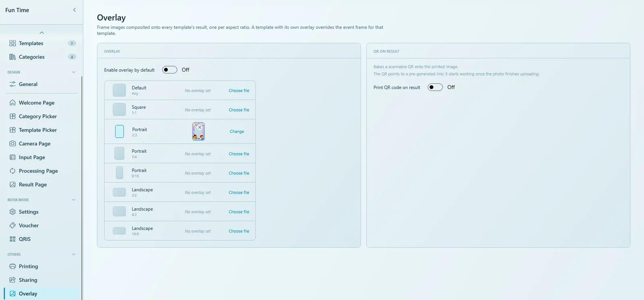Image resolution: width=644 pixels, height=300 pixels.
Task: Collapse the sidebar with the left chevron
Action: point(74,10)
